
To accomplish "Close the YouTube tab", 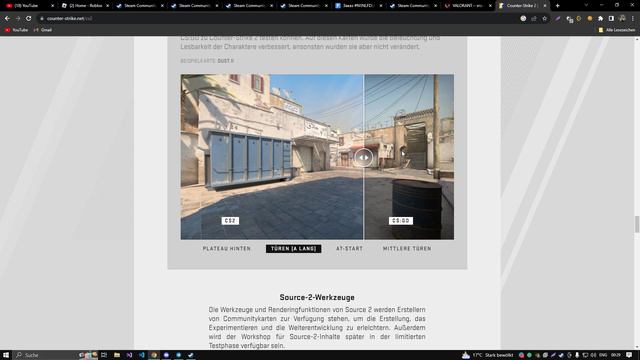I will 52,6.
